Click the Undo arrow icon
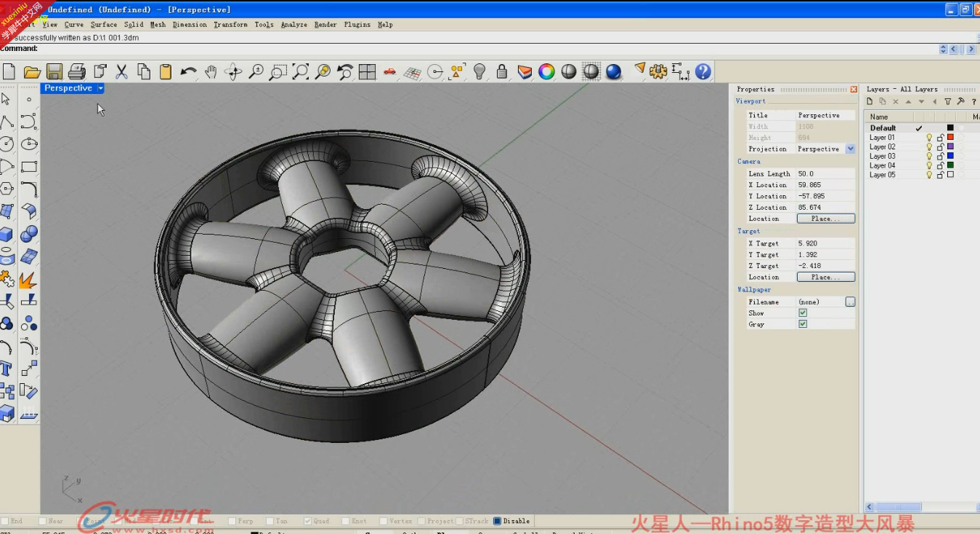This screenshot has width=980, height=534. click(x=189, y=71)
